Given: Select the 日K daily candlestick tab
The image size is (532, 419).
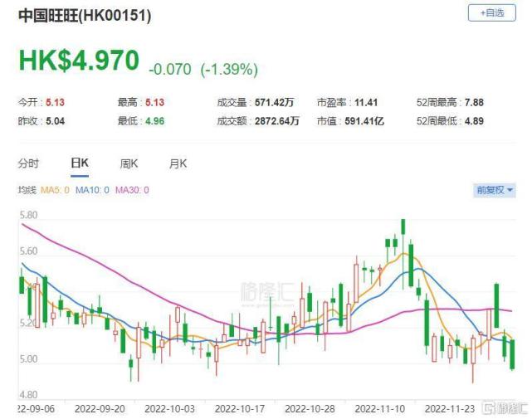Looking at the screenshot, I should tap(80, 163).
